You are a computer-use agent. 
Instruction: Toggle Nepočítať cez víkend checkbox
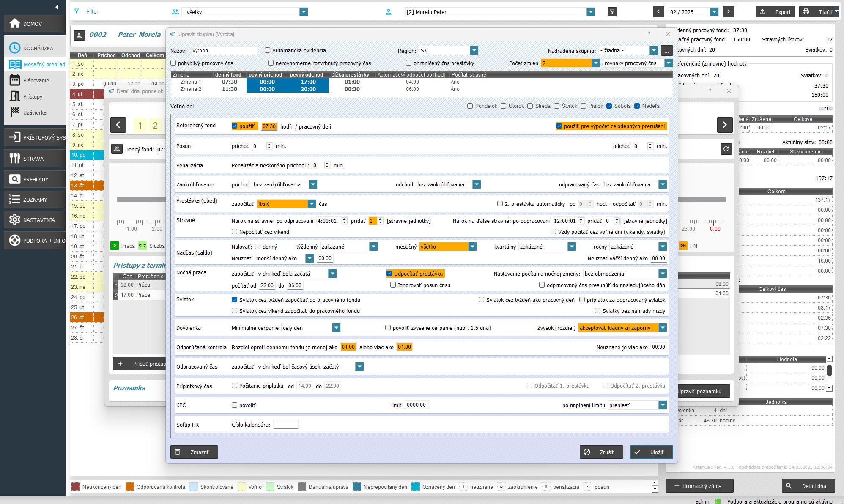tap(235, 232)
